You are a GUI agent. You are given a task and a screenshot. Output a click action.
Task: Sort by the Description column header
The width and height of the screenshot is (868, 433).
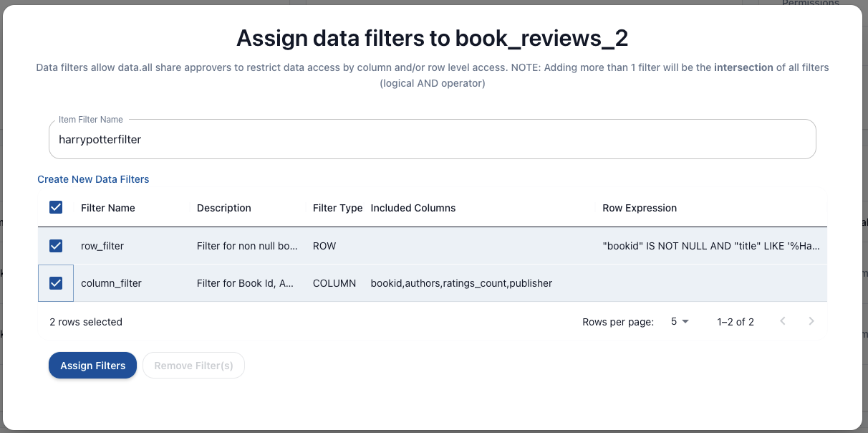224,208
